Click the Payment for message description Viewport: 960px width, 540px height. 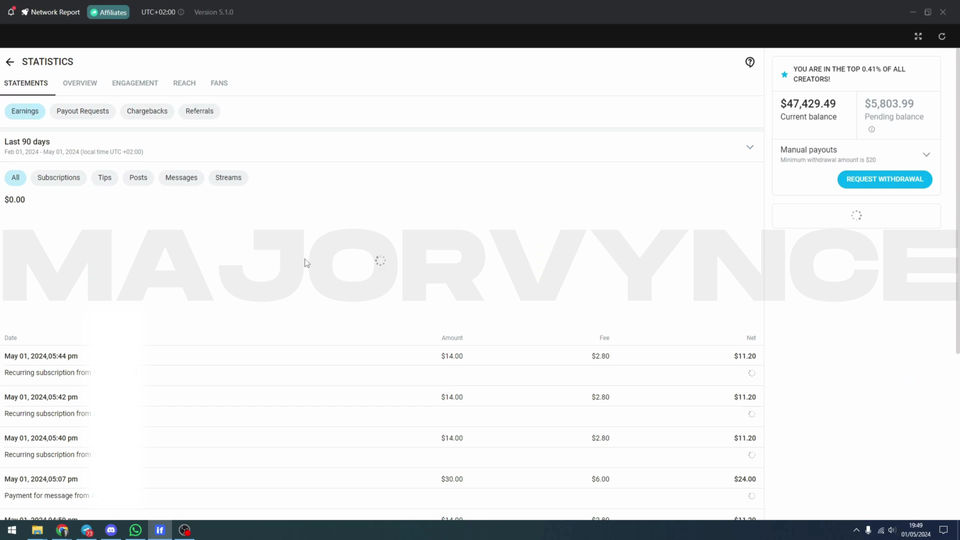click(47, 495)
